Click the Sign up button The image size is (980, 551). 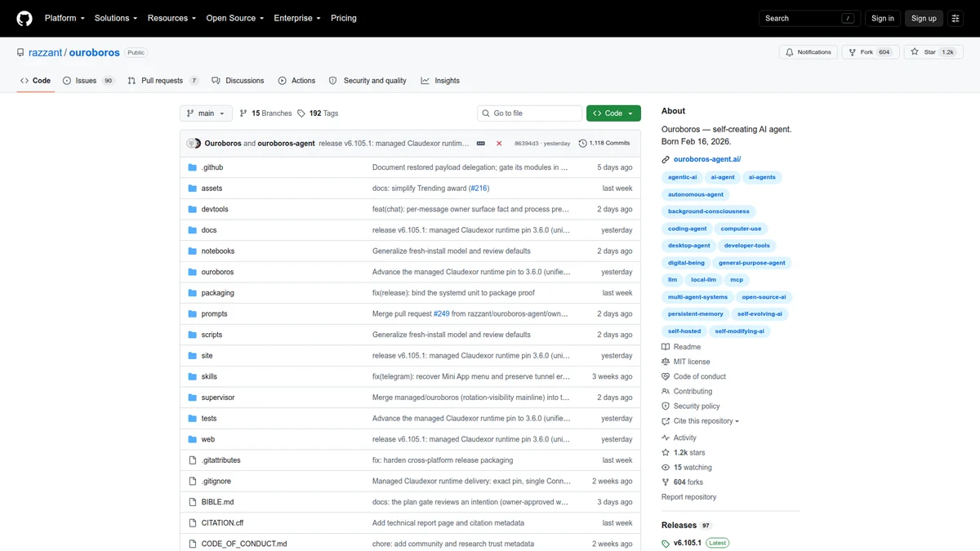pyautogui.click(x=924, y=18)
